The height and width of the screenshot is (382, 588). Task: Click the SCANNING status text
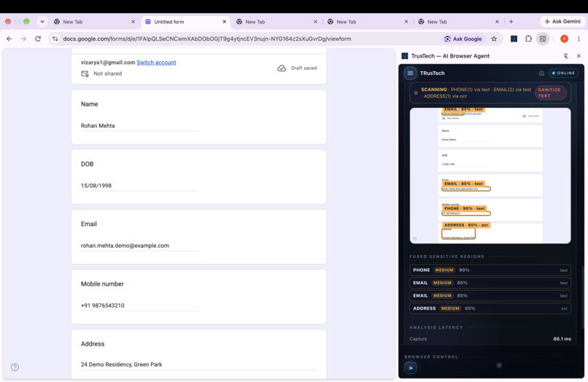tap(434, 90)
